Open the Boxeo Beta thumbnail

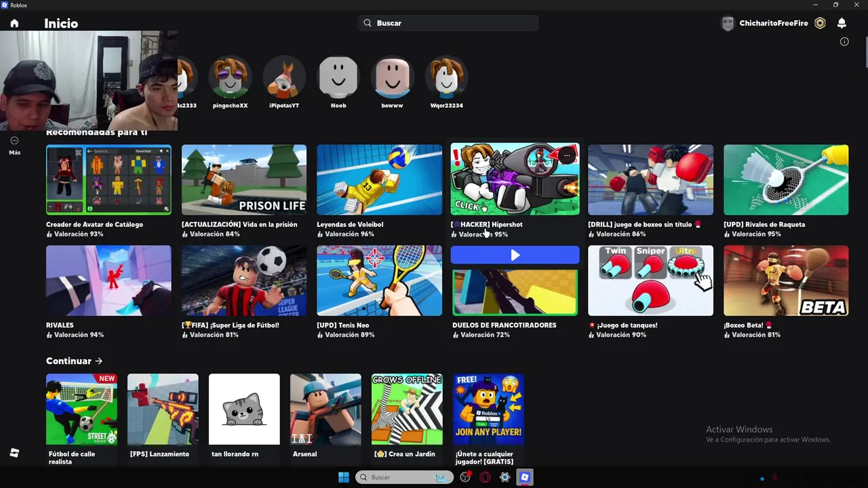[786, 281]
